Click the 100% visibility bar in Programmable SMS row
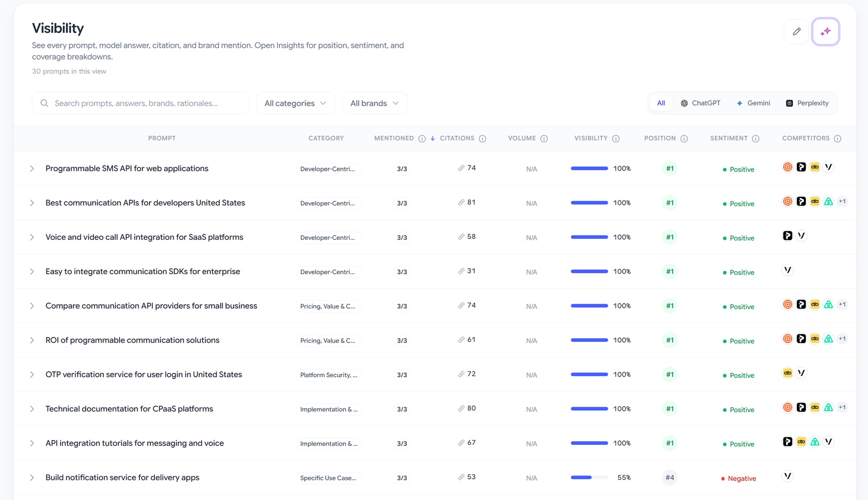This screenshot has height=500, width=868. [589, 169]
